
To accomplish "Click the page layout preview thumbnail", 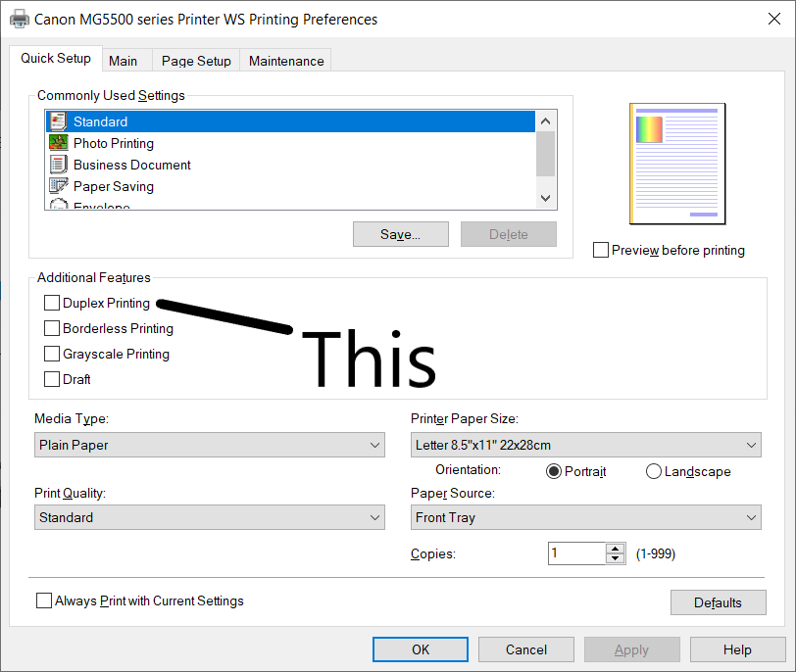I will 677,164.
